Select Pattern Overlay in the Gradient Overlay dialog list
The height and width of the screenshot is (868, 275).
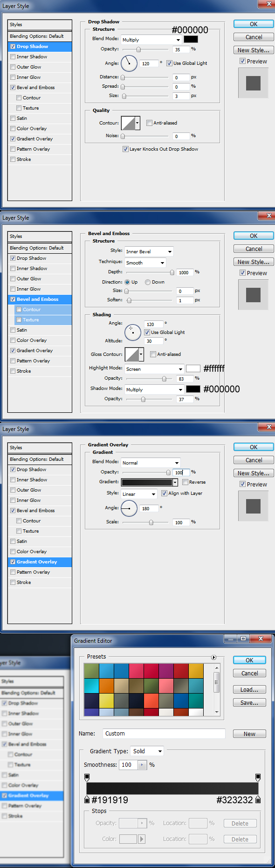click(40, 572)
